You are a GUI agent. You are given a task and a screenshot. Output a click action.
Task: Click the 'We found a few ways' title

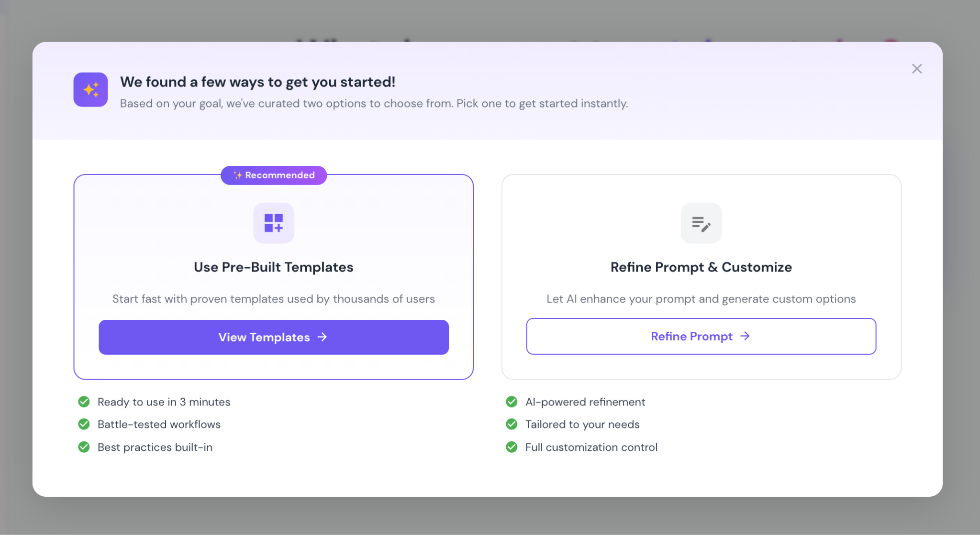click(x=257, y=82)
